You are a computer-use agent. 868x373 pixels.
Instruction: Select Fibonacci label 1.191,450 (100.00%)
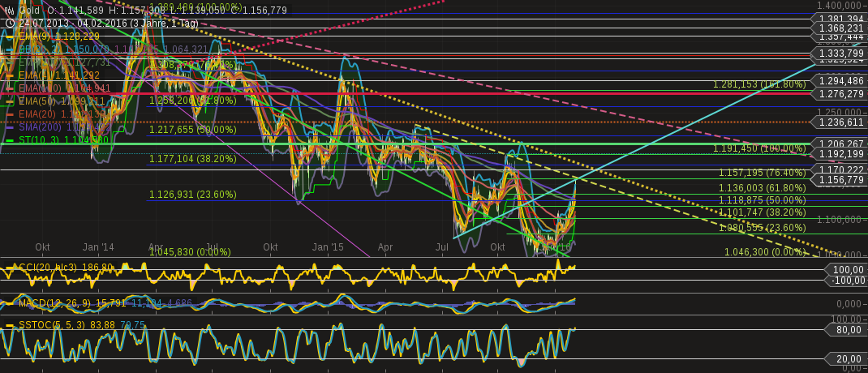tap(759, 148)
